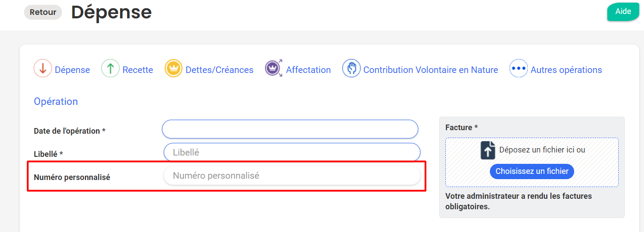The image size is (644, 232).
Task: Click the three-dots Autres opérations icon
Action: tap(519, 69)
